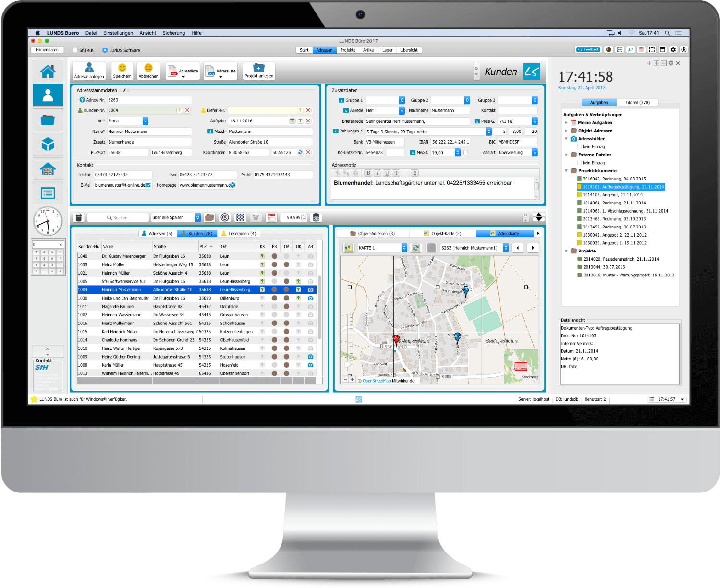Zoom out map with minus button
The height and width of the screenshot is (588, 720).
point(345,379)
